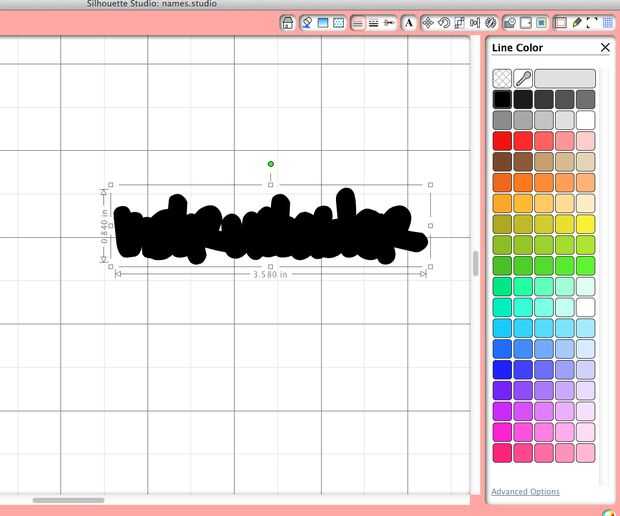Viewport: 620px width, 516px height.
Task: Select the lightest pink swatch in the red row
Action: click(586, 141)
